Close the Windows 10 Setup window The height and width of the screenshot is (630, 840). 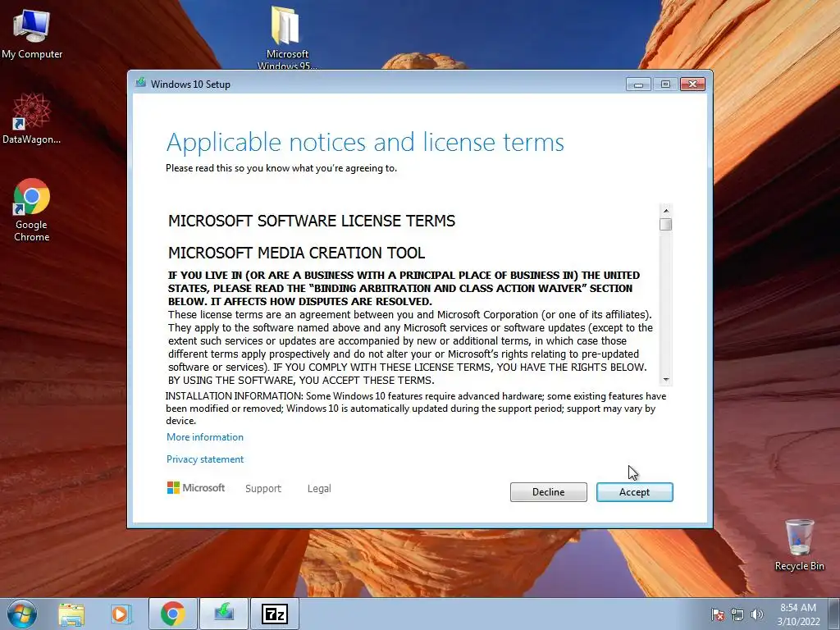(x=692, y=84)
